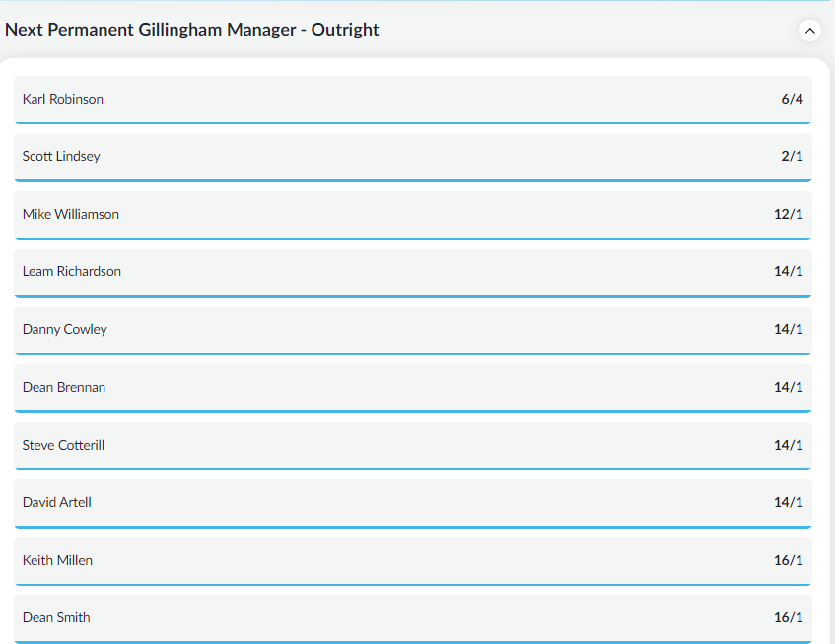Select Karl Robinson at 6/4 odds

[x=413, y=100]
